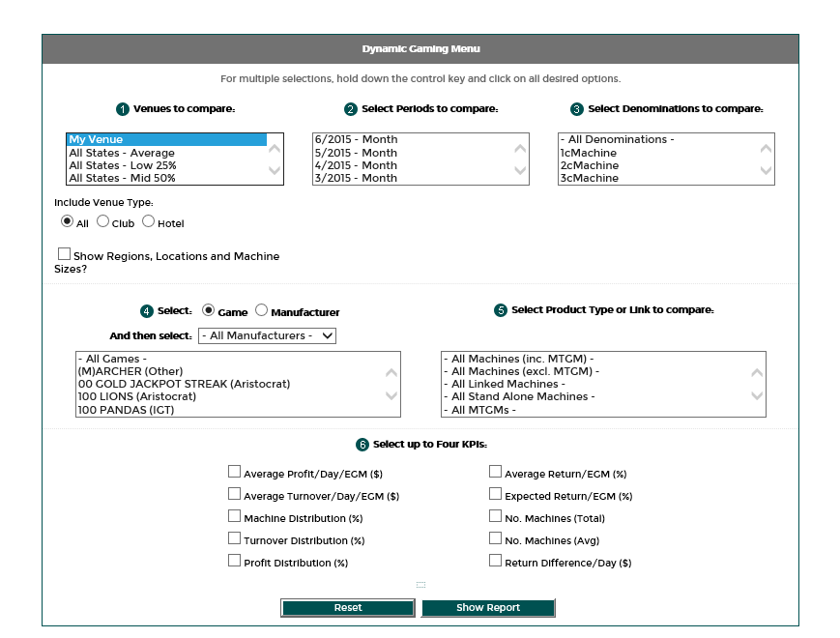Select 1cMachine denomination
The height and width of the screenshot is (638, 840).
658,153
